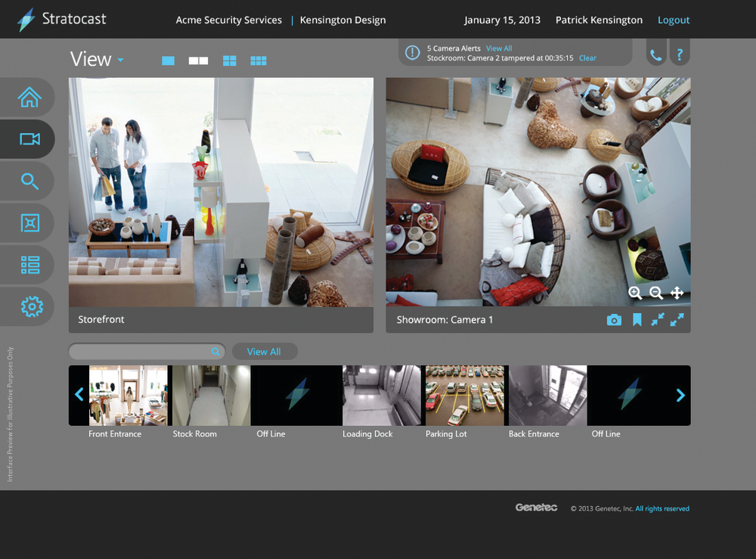Image resolution: width=756 pixels, height=559 pixels.
Task: Take a snapshot of Showroom Camera 1
Action: pyautogui.click(x=615, y=319)
